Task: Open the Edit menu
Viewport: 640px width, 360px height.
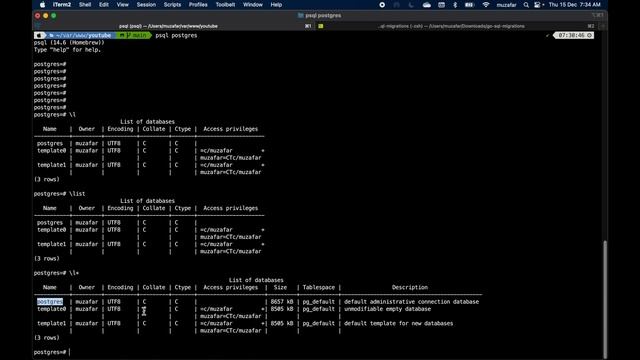Action: (104, 5)
